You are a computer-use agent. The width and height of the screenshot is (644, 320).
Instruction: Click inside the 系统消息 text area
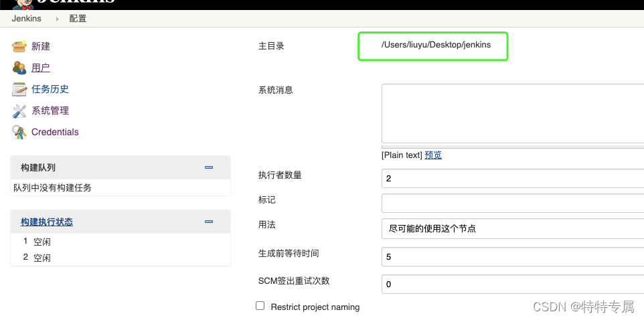[513, 114]
